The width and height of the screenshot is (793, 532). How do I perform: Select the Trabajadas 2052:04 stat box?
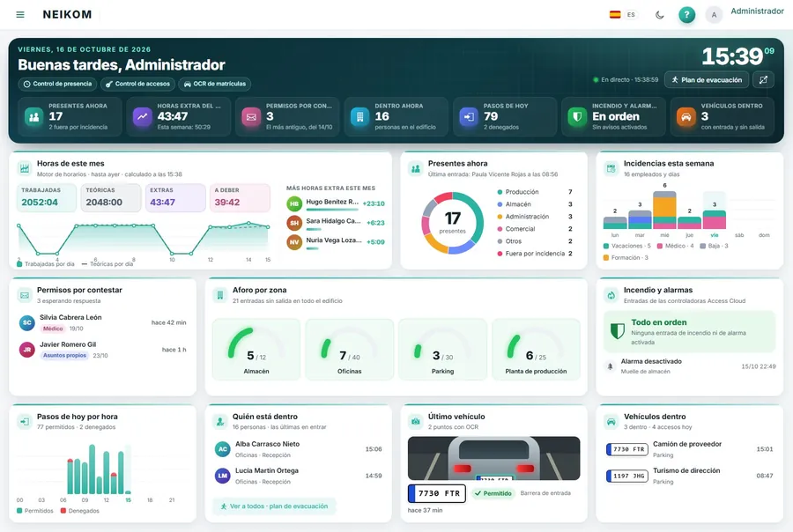[x=47, y=197]
